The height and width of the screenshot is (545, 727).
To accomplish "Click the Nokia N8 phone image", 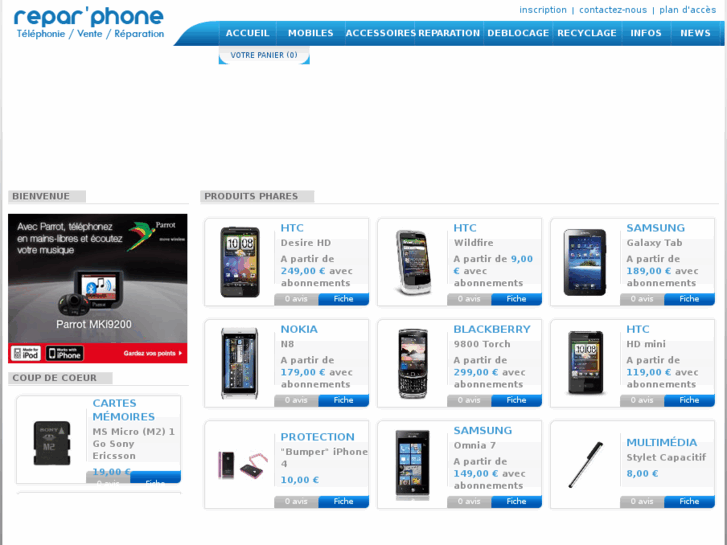I will pos(239,363).
